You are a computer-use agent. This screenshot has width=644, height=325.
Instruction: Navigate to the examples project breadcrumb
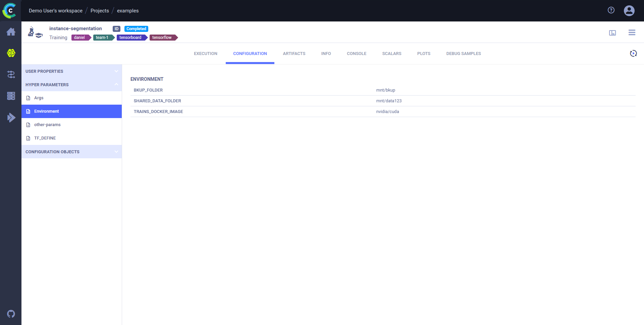(x=127, y=10)
